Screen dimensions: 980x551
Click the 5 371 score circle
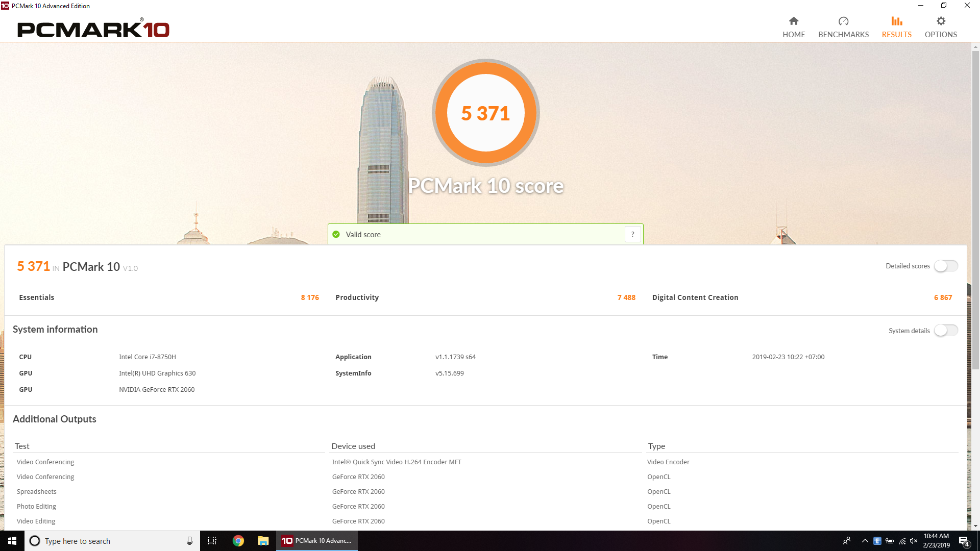coord(485,113)
